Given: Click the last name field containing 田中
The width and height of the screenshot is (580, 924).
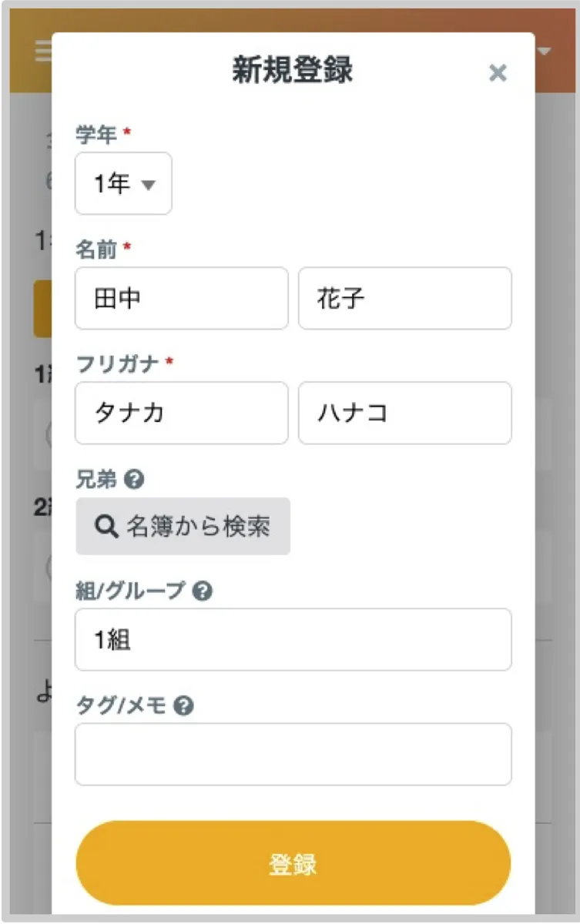Looking at the screenshot, I should click(181, 298).
